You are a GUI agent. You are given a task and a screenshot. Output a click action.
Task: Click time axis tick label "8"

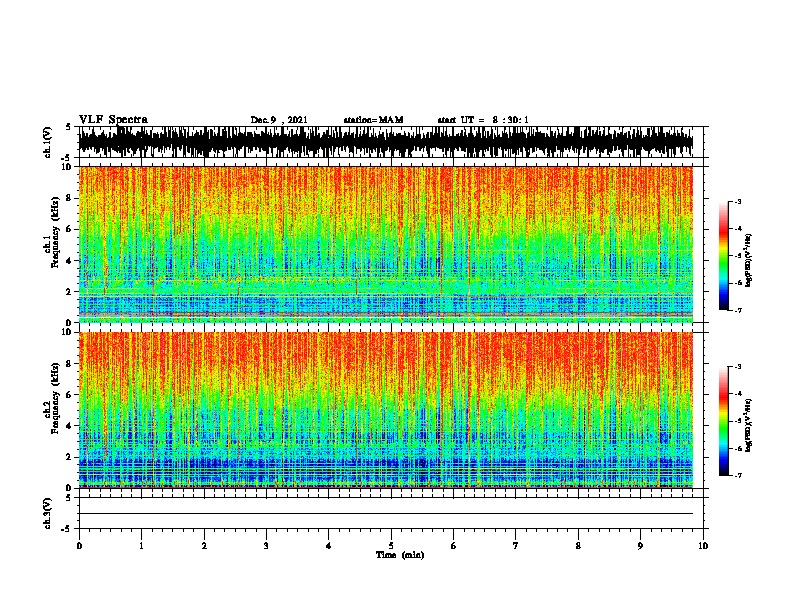tap(578, 546)
